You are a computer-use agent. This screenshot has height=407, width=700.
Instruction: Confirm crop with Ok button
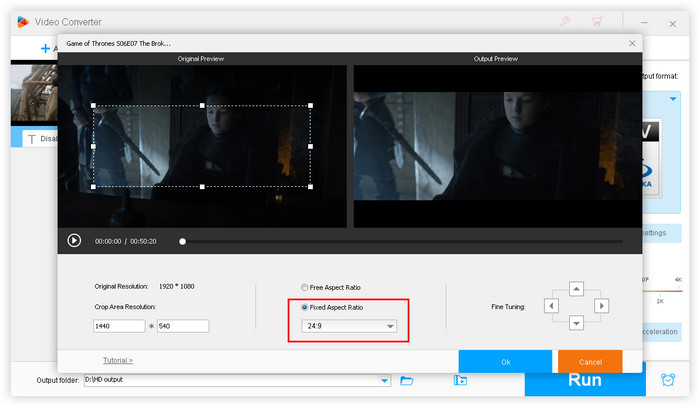tap(505, 361)
